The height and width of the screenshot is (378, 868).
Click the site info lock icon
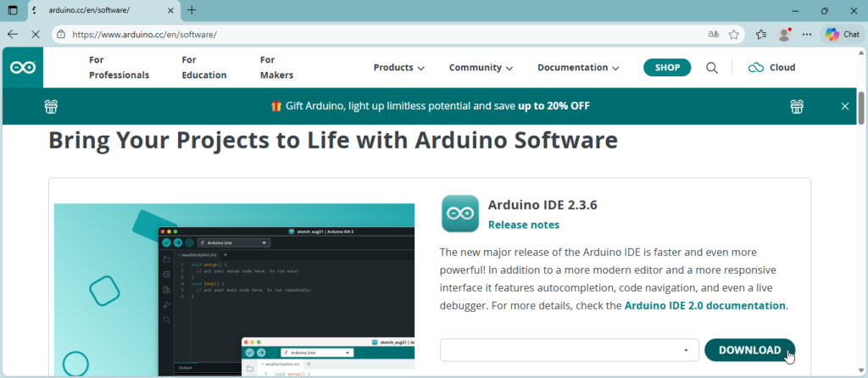[61, 34]
